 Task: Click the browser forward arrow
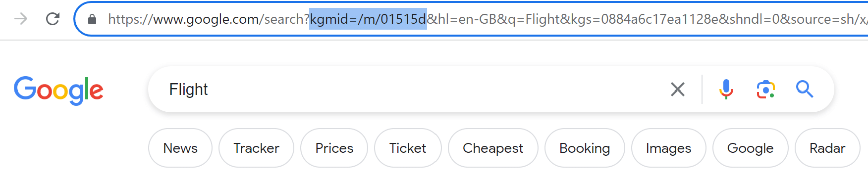[x=21, y=19]
